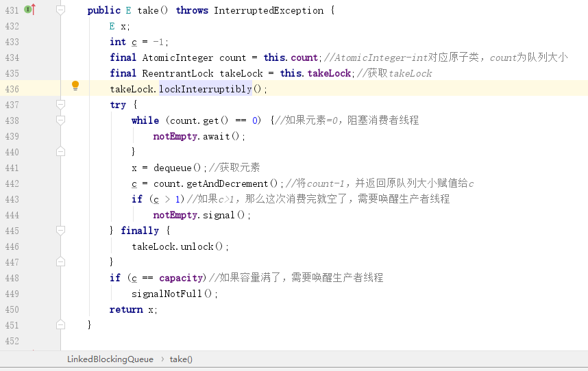Click the fold end marker at line 440
Image resolution: width=588 pixels, height=371 pixels.
coord(60,152)
